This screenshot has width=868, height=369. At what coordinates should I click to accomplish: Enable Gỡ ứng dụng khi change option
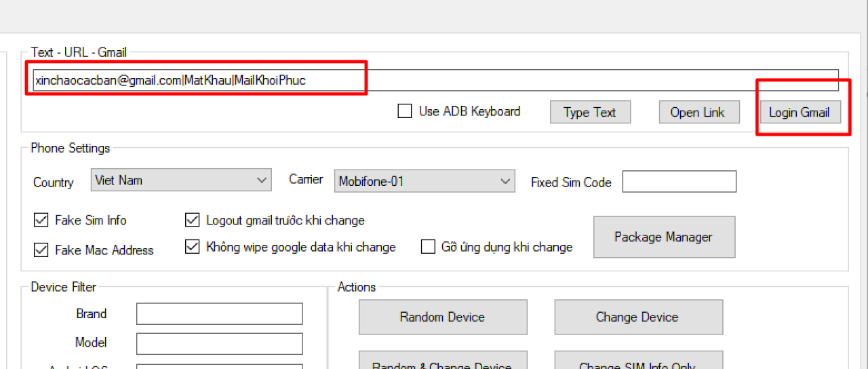point(428,247)
